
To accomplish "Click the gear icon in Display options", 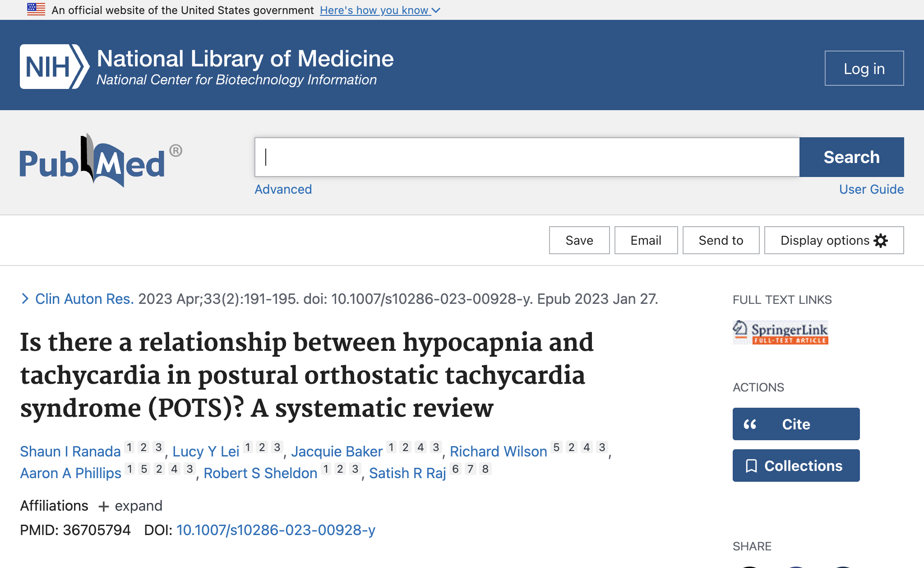I will point(881,240).
